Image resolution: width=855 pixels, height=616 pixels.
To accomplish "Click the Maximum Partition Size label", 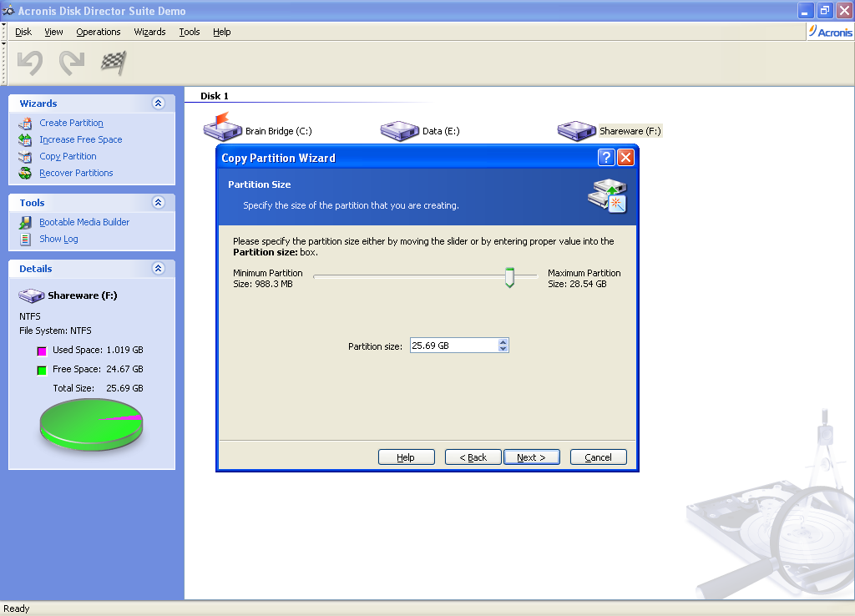I will pos(584,278).
